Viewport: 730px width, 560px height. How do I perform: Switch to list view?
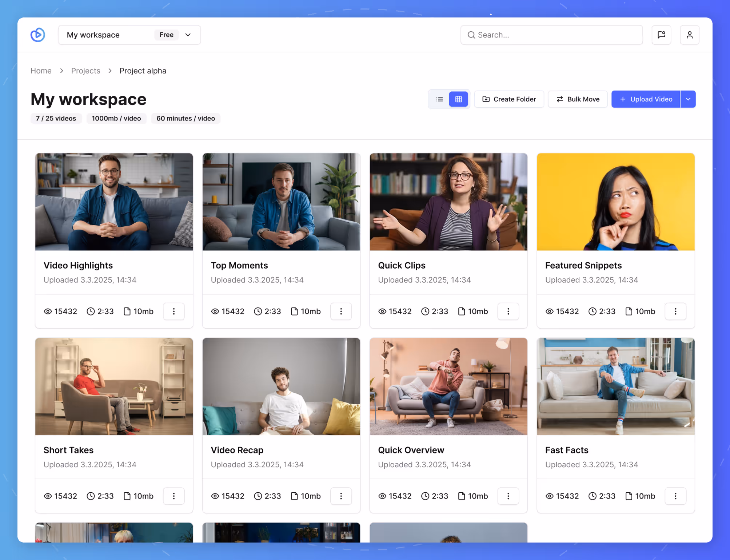point(439,99)
